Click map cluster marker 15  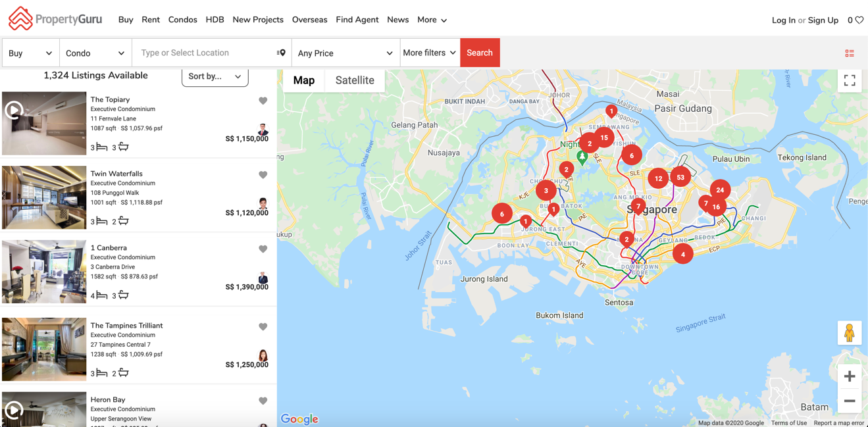click(x=603, y=138)
